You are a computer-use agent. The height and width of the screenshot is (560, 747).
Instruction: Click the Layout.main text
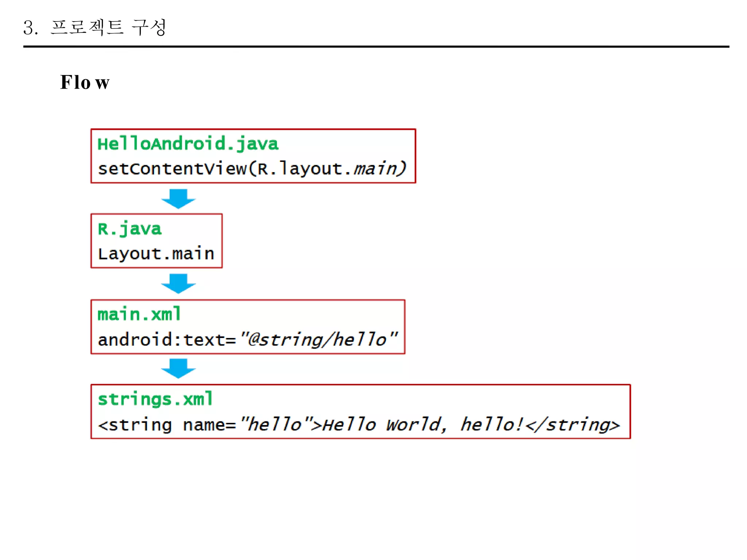tap(156, 254)
